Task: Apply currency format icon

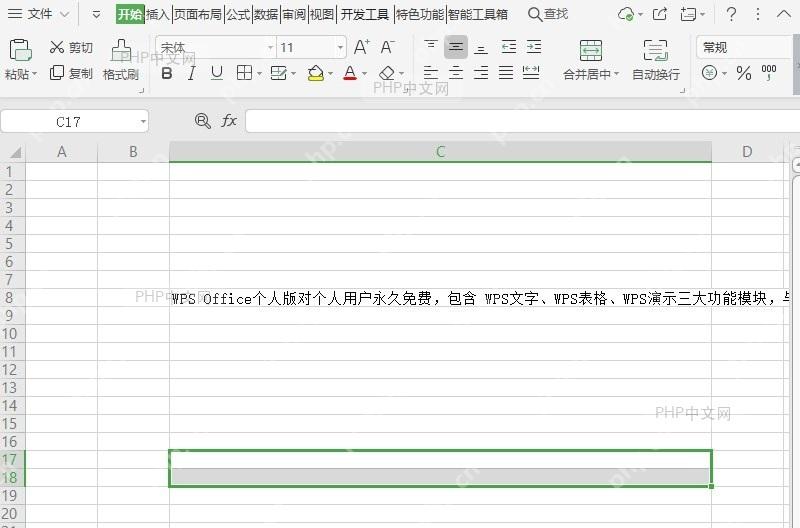Action: (x=709, y=73)
